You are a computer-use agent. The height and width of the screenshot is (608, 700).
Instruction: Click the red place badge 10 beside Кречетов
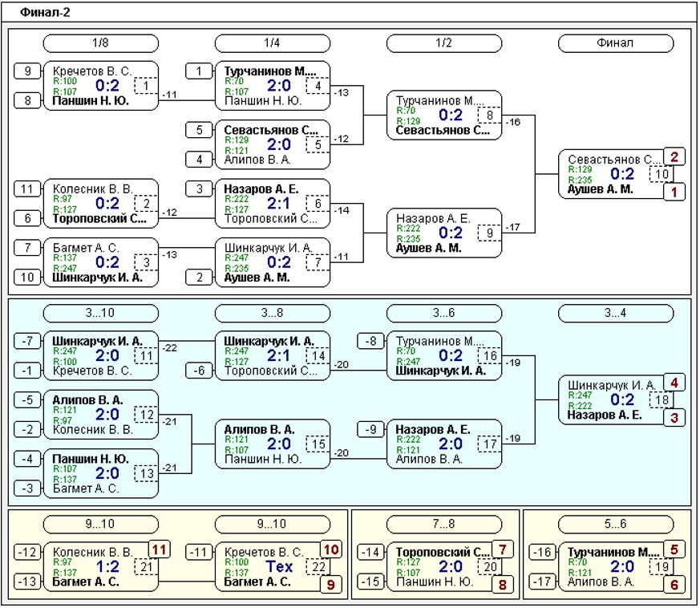(x=331, y=549)
